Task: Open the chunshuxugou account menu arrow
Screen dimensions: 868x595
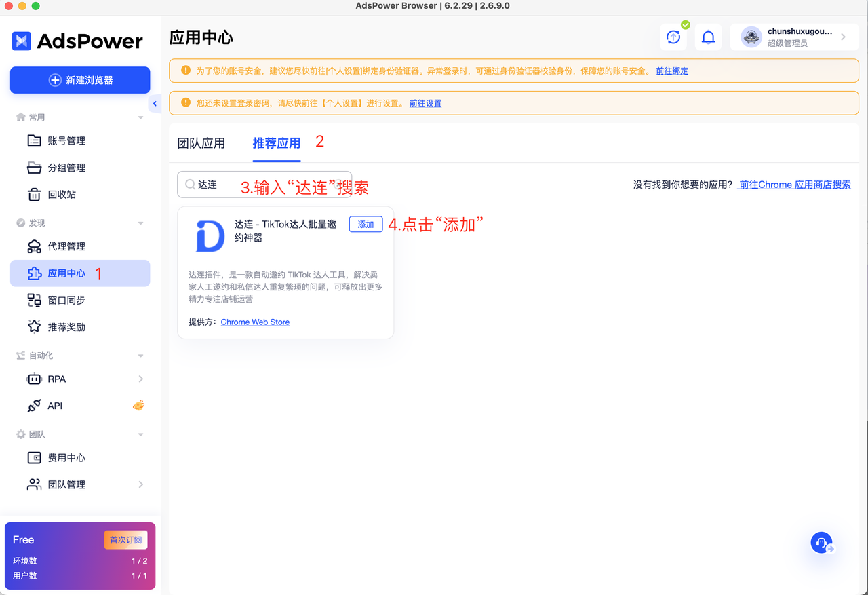Action: [844, 37]
